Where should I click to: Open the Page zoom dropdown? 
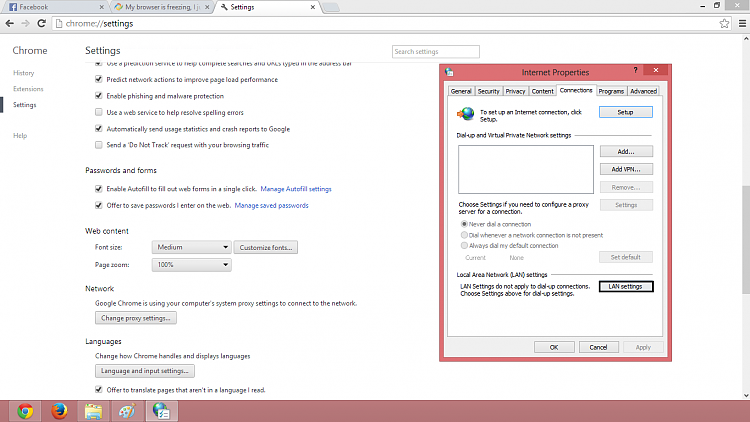[192, 265]
